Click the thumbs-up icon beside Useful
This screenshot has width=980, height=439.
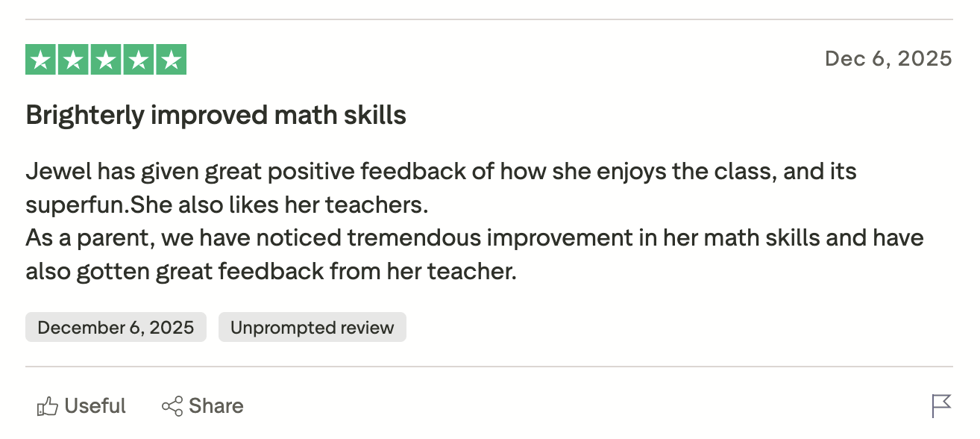tap(47, 406)
